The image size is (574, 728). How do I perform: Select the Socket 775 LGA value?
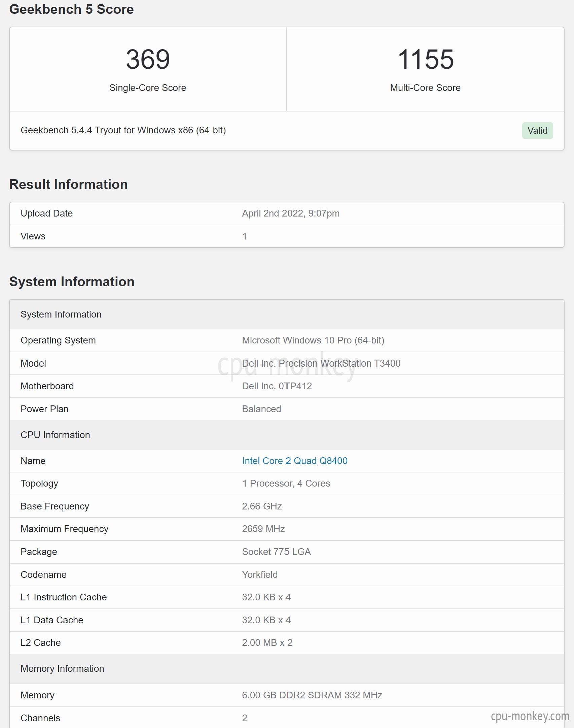[x=276, y=552]
